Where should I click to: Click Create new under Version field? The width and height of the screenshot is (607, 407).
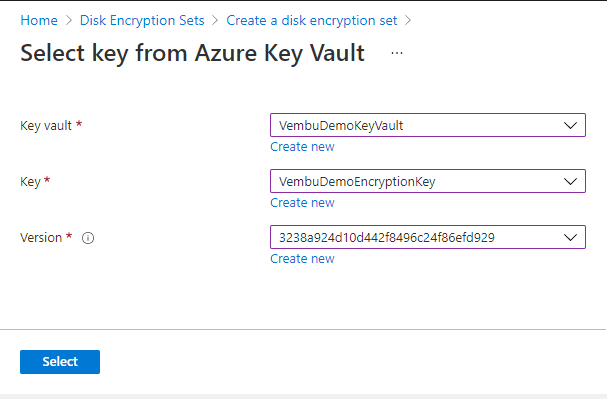[x=302, y=259]
